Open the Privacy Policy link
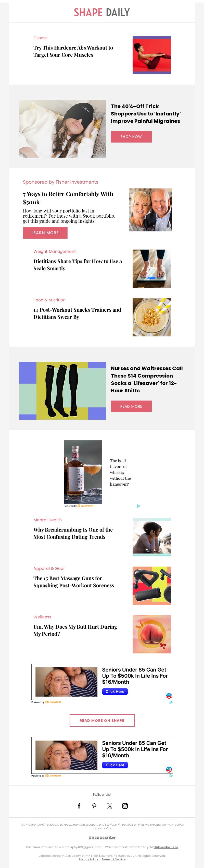This screenshot has height=868, width=204. [88, 859]
